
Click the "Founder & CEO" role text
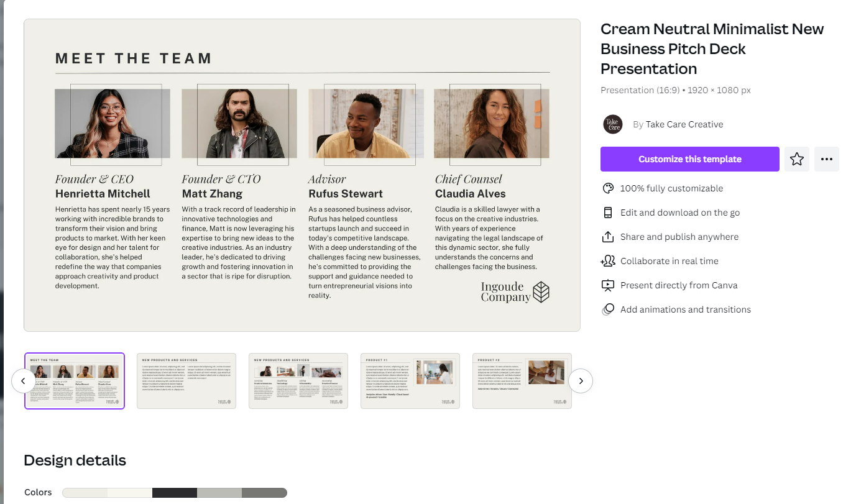94,179
